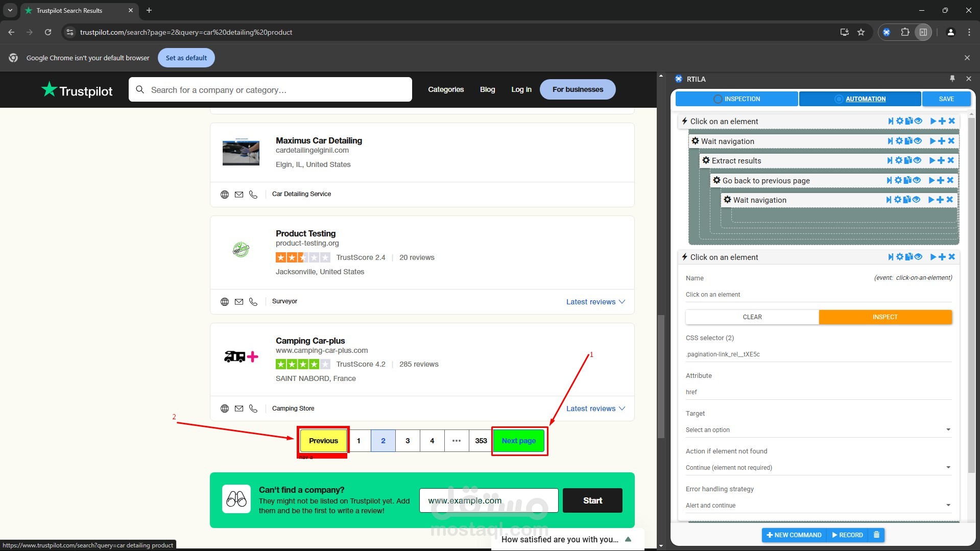
Task: Click the RTILA extension icon in Chrome toolbar
Action: (x=887, y=32)
